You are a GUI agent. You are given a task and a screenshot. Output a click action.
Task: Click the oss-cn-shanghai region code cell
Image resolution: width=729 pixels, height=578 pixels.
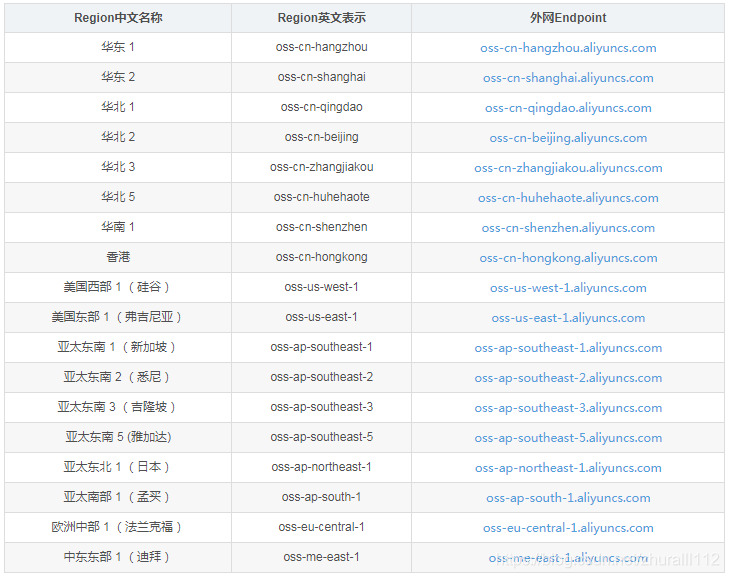click(x=321, y=77)
